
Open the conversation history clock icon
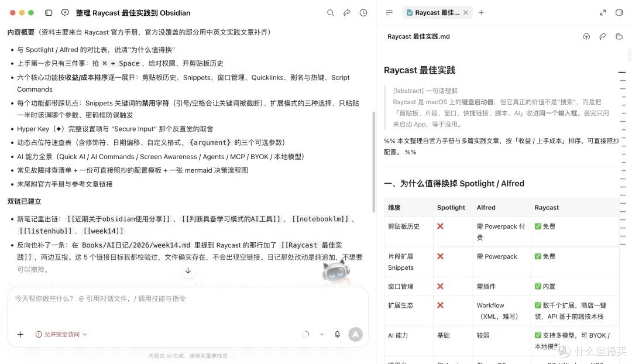(x=363, y=13)
